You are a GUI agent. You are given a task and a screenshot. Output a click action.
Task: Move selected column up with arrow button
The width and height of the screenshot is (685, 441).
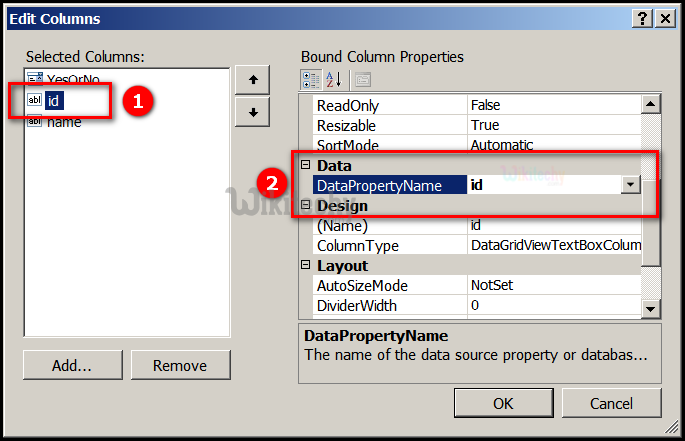coord(253,80)
